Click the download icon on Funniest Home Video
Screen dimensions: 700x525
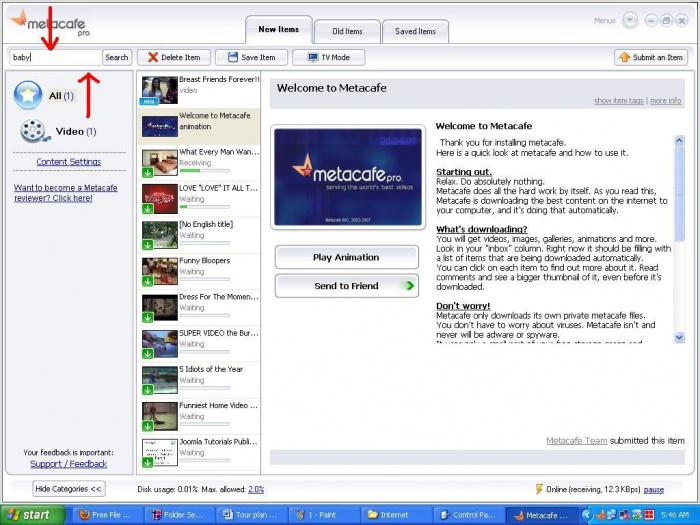tap(147, 426)
